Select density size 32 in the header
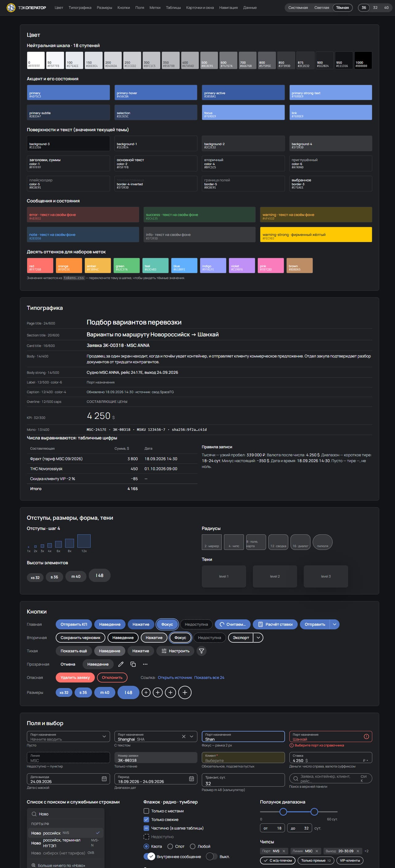Viewport: 395px width, 868px height. pos(375,7)
